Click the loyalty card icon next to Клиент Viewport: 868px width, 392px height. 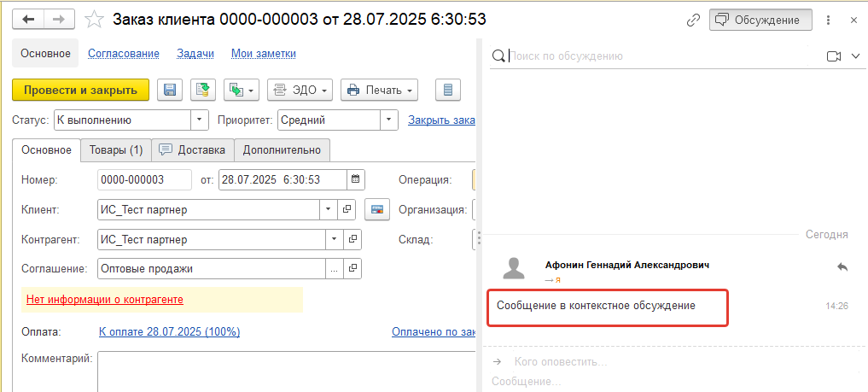(x=377, y=210)
